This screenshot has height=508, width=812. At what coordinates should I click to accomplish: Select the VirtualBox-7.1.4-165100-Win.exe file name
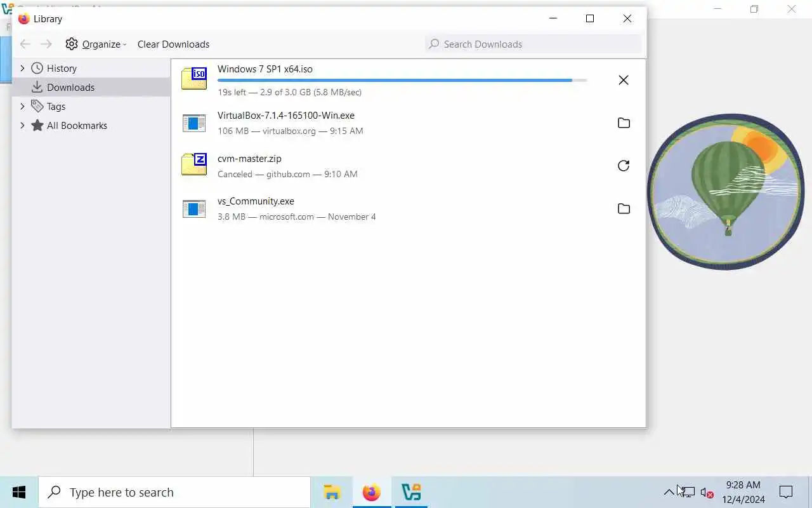click(x=286, y=116)
